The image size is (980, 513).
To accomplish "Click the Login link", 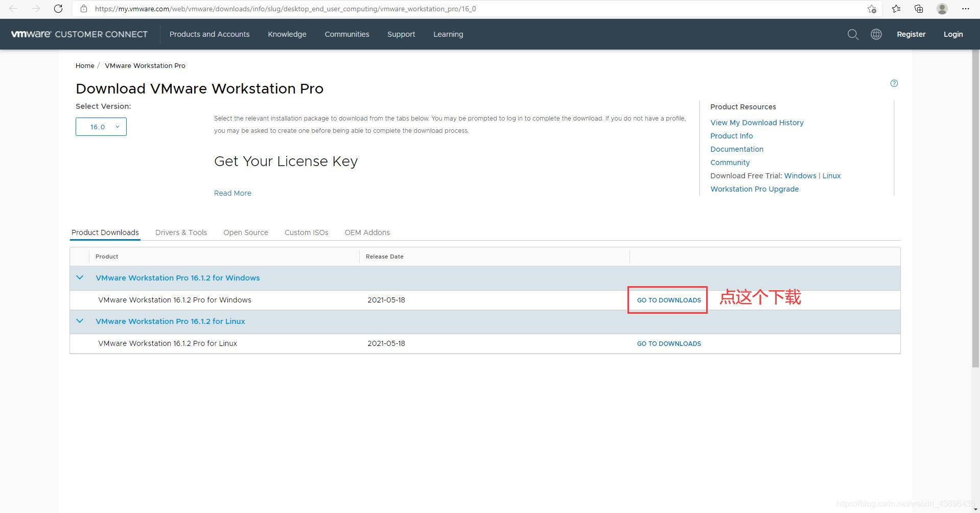I will tap(953, 34).
